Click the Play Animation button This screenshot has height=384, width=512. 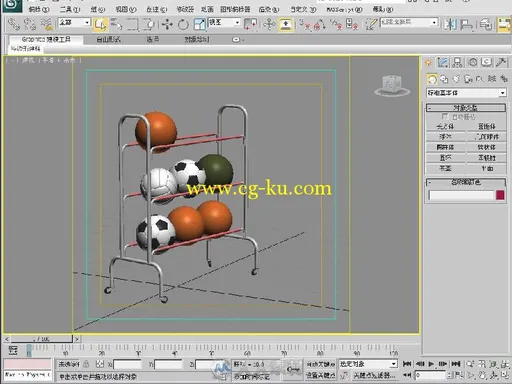pos(431,364)
